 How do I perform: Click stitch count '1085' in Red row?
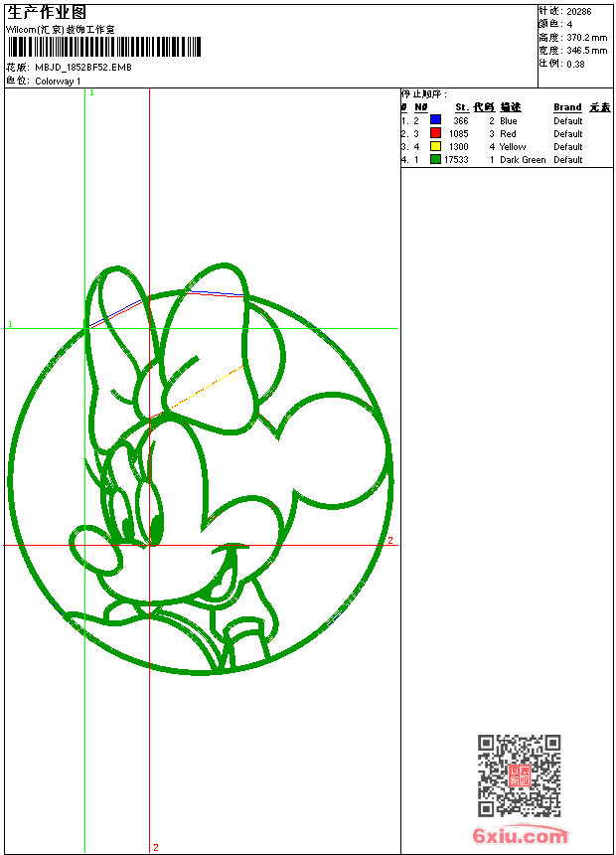pos(459,134)
